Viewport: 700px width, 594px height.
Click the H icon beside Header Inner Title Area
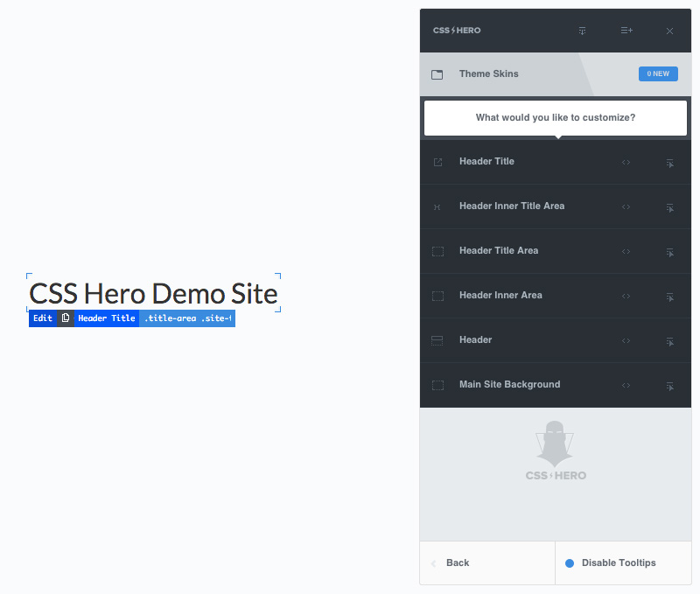pos(437,207)
